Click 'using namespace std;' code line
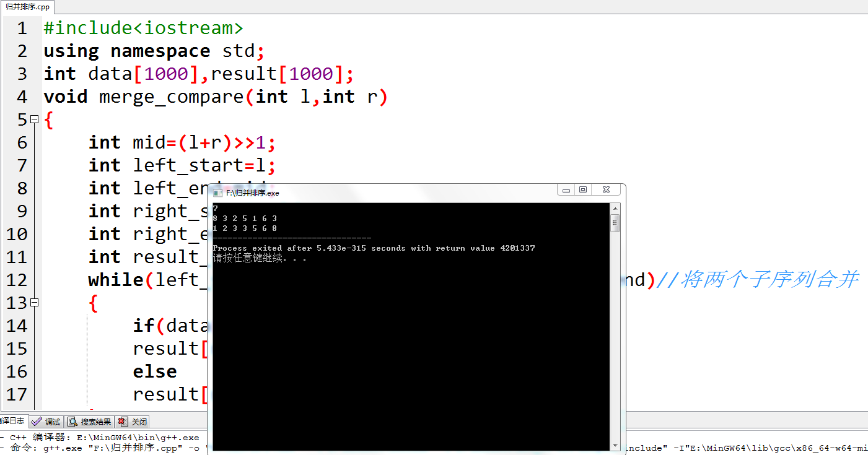 (154, 51)
